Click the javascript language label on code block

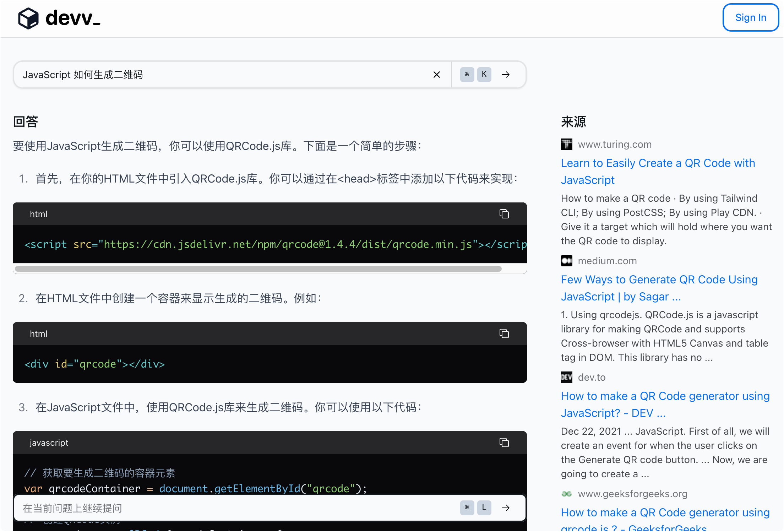(49, 443)
